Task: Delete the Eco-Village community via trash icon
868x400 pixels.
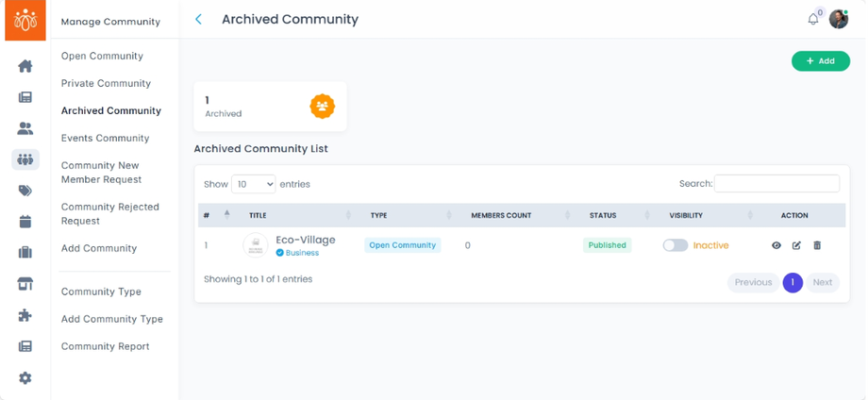Action: [x=817, y=245]
